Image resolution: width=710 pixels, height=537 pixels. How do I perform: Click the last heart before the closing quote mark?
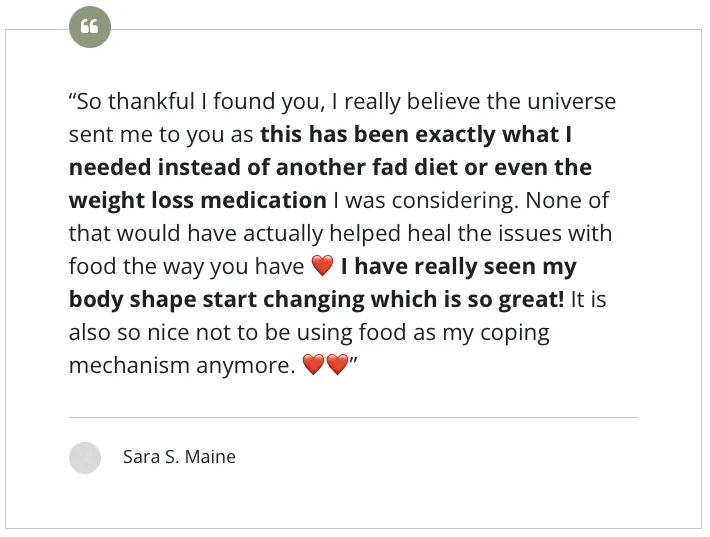pyautogui.click(x=338, y=366)
